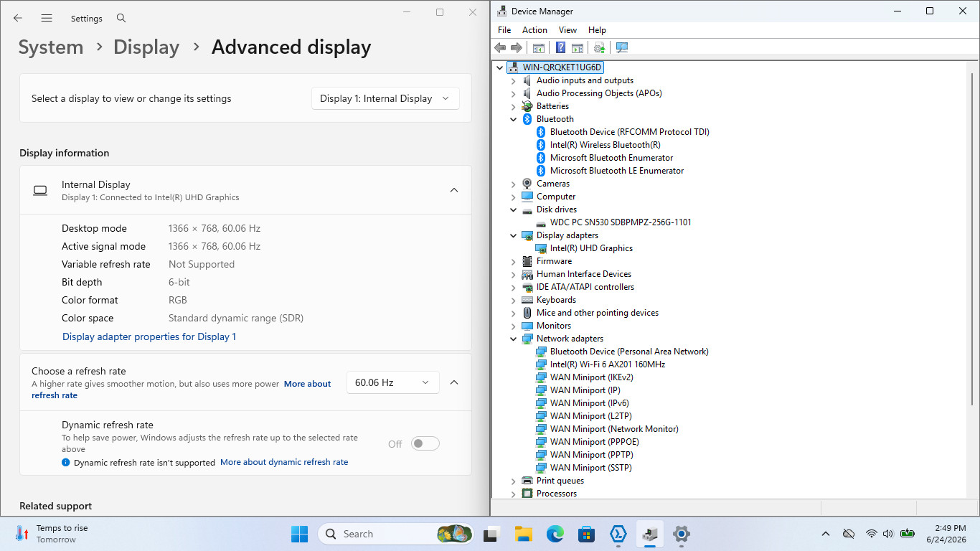The height and width of the screenshot is (551, 980).
Task: Open More about dynamic refresh rate link
Action: (x=284, y=462)
